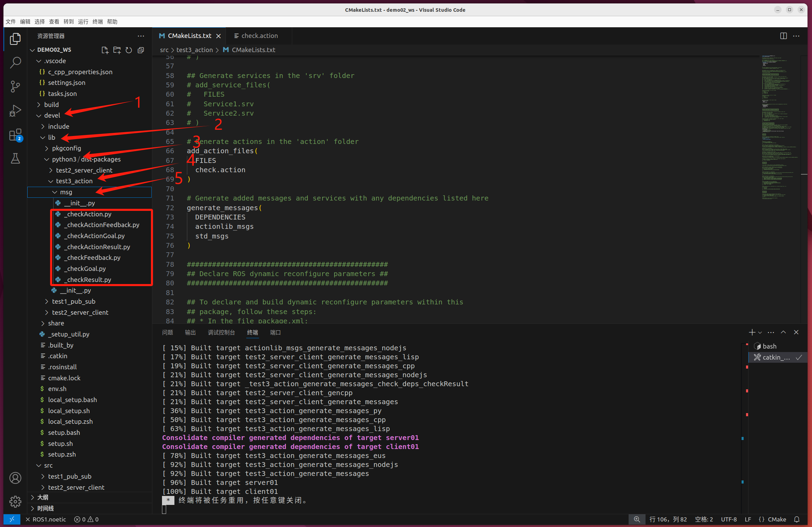Refresh the explorer file tree
Viewport: 812px width, 527px height.
pos(129,50)
